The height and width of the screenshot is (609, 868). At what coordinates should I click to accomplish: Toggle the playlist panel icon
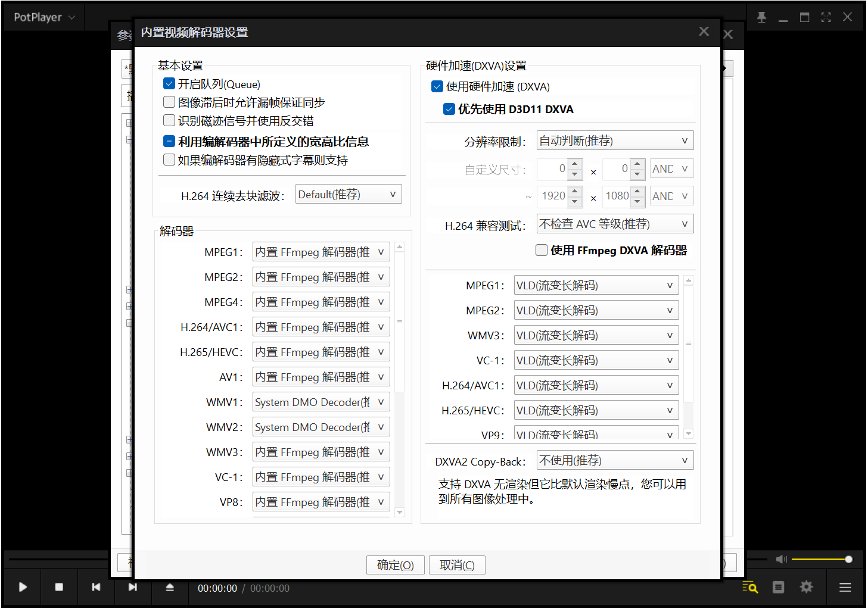tap(778, 588)
